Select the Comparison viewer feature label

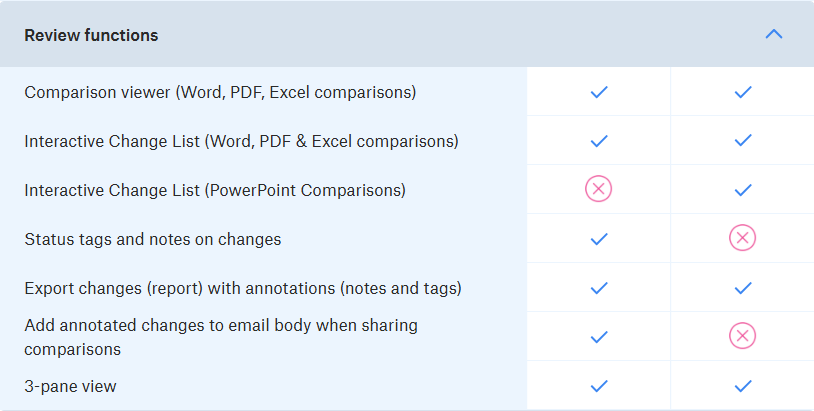(x=220, y=92)
